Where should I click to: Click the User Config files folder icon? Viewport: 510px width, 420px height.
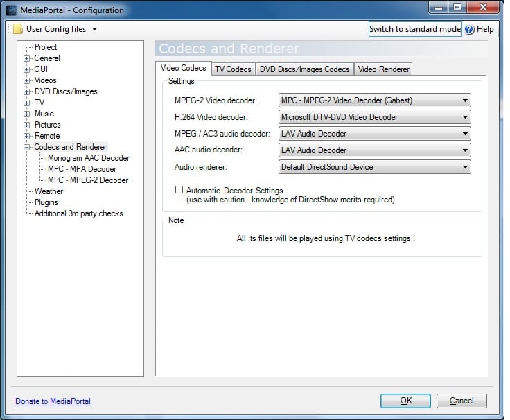[x=18, y=29]
